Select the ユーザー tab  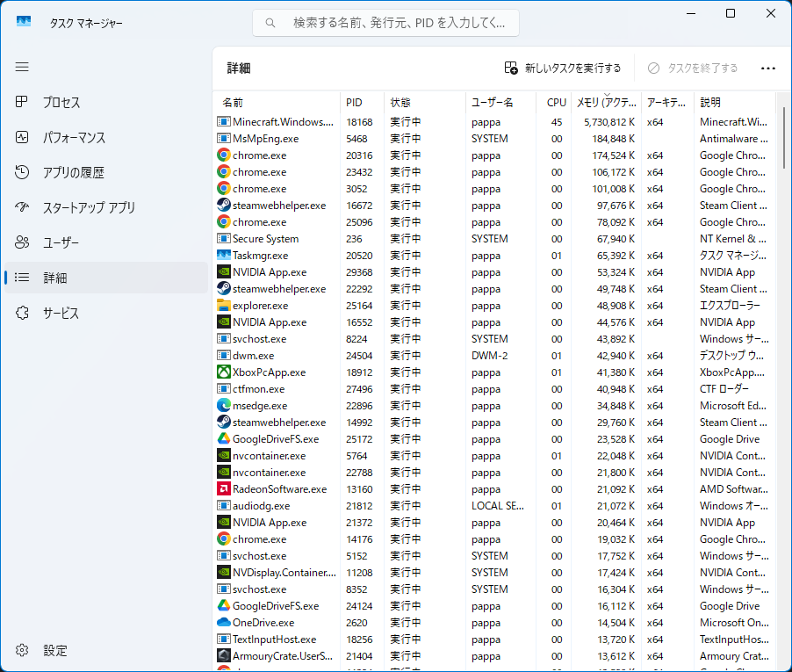pyautogui.click(x=106, y=242)
